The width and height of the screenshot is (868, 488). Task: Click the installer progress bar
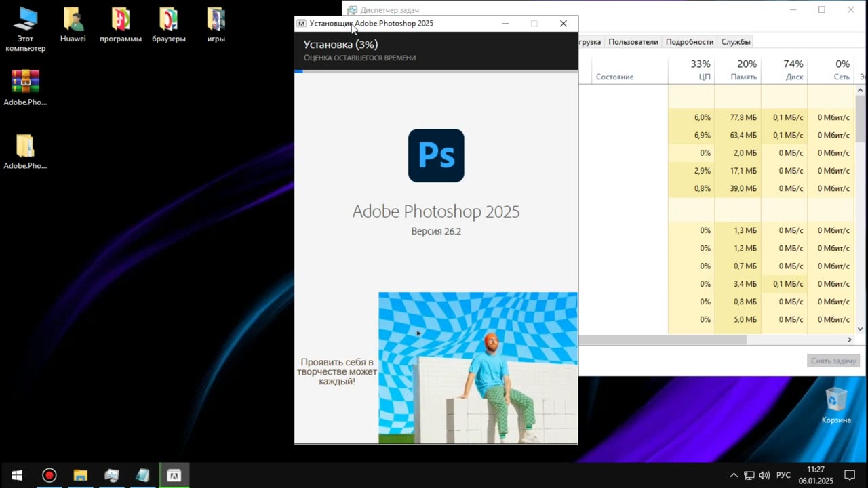coord(436,71)
